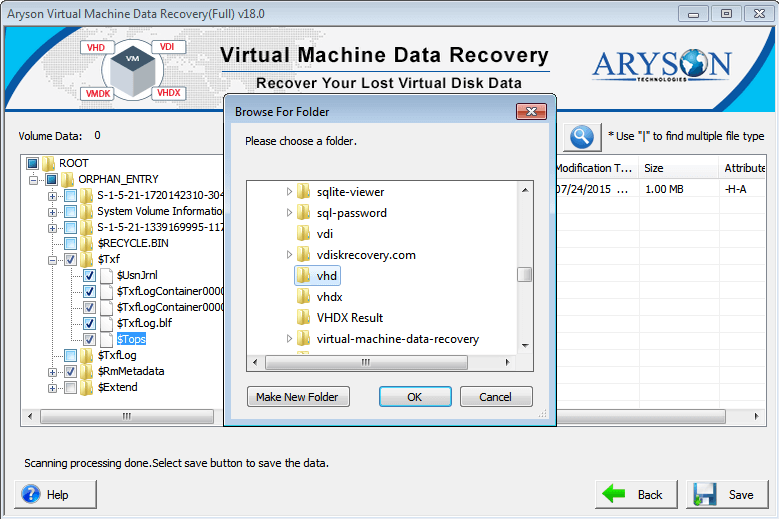Click the green Back arrow icon
Image resolution: width=779 pixels, height=519 pixels.
[x=614, y=494]
